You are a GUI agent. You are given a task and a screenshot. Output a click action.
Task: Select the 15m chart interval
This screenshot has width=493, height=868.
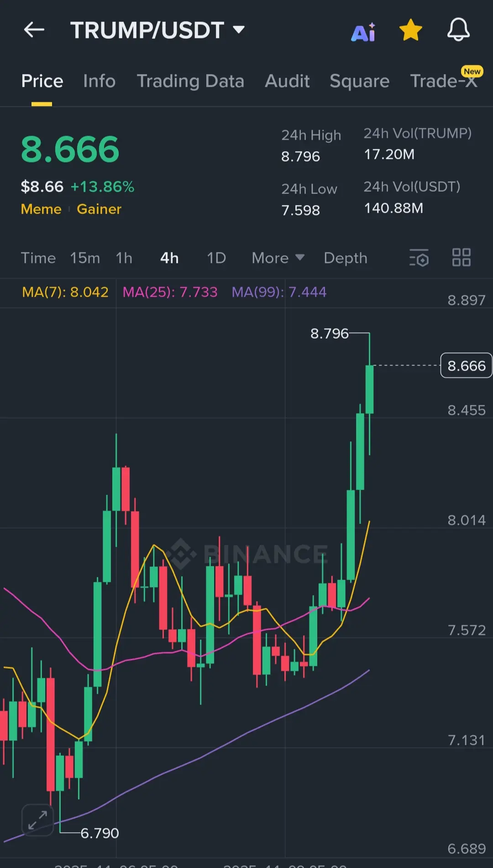click(85, 258)
